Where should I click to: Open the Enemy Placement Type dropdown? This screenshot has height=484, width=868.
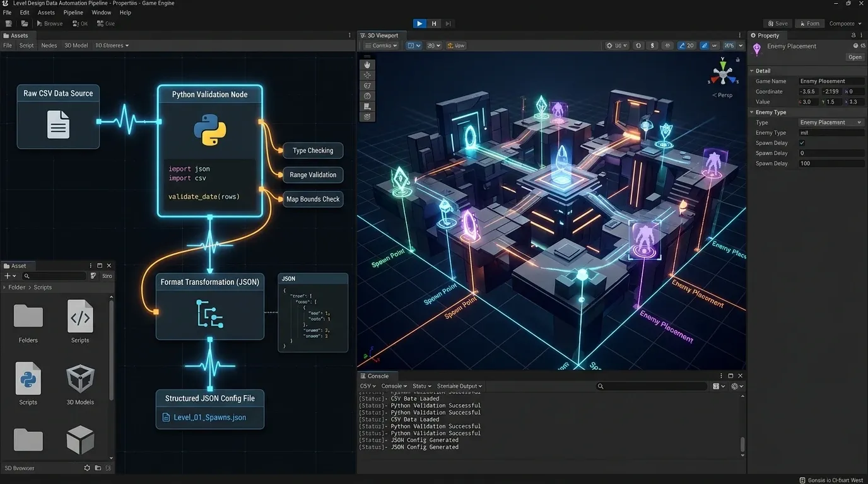[831, 122]
